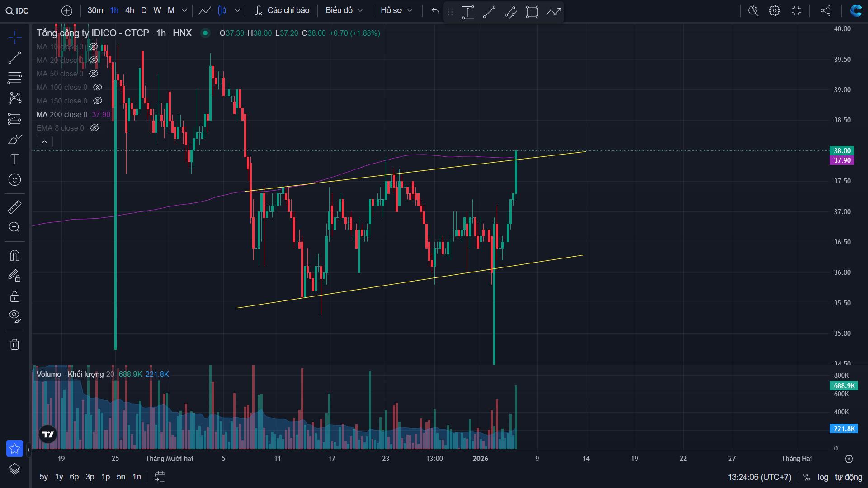Screen dimensions: 868x488
Task: Click the trash remove drawings icon
Action: (x=14, y=344)
